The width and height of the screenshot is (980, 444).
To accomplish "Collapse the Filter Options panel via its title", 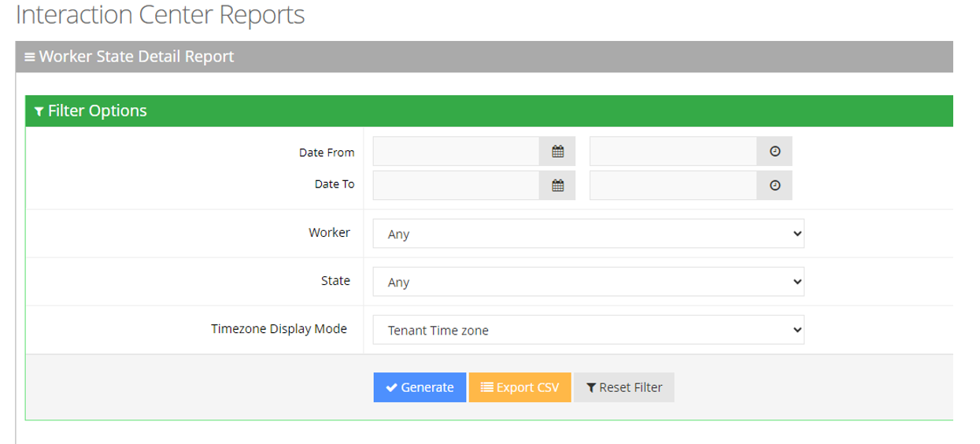I will 97,111.
